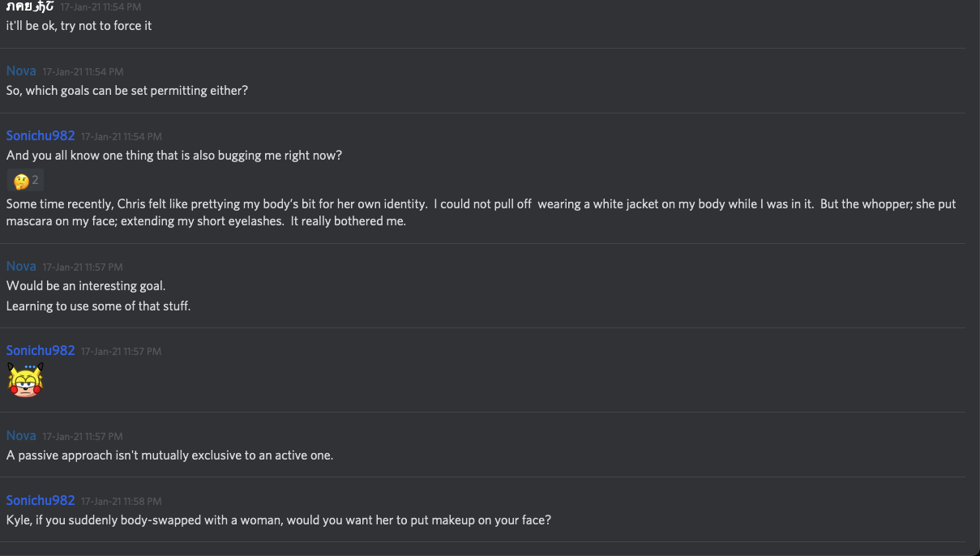
Task: Click the message starting "Kyle, if you suddenly body-swapped"
Action: coord(278,520)
